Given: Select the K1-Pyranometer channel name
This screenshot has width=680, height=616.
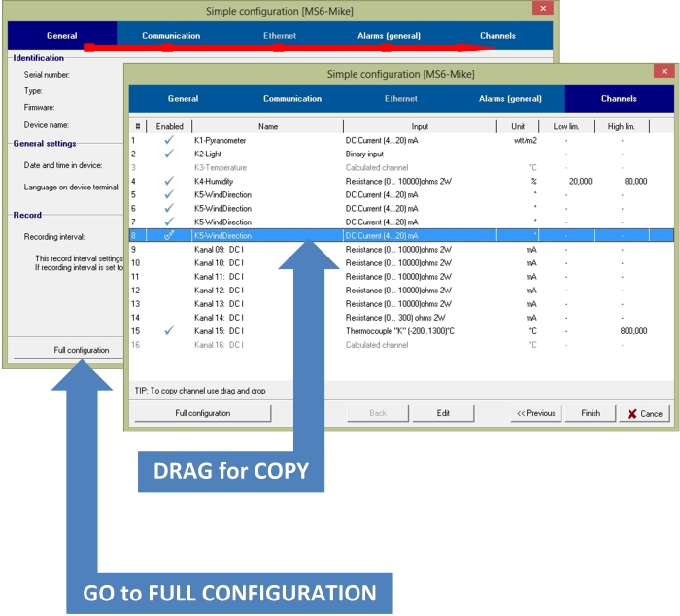Looking at the screenshot, I should tap(220, 140).
